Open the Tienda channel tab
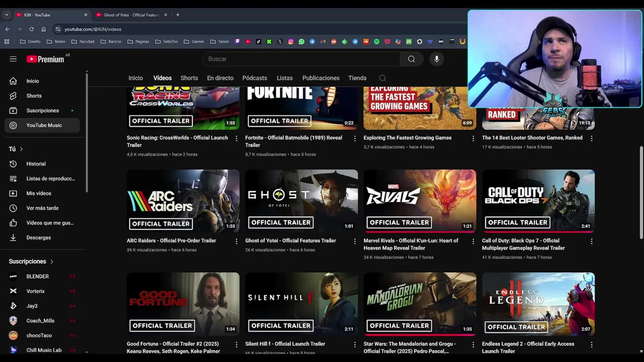This screenshot has height=362, width=644. point(357,78)
